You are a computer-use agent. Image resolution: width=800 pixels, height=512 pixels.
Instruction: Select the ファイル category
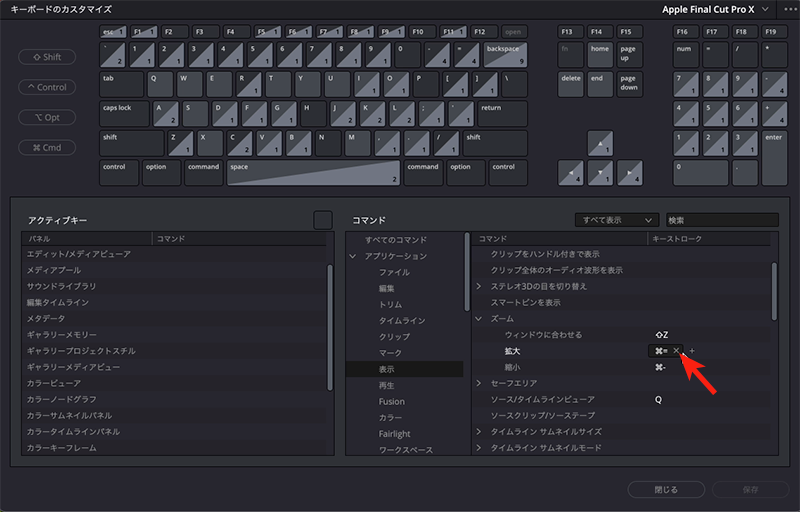[394, 272]
